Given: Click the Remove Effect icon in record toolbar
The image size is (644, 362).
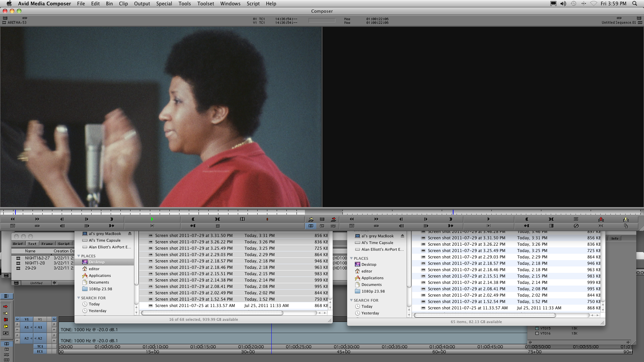Looking at the screenshot, I should pyautogui.click(x=576, y=226).
